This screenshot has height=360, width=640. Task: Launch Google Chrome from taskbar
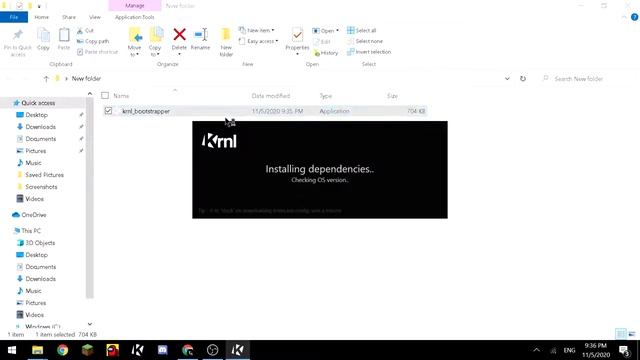pyautogui.click(x=62, y=350)
